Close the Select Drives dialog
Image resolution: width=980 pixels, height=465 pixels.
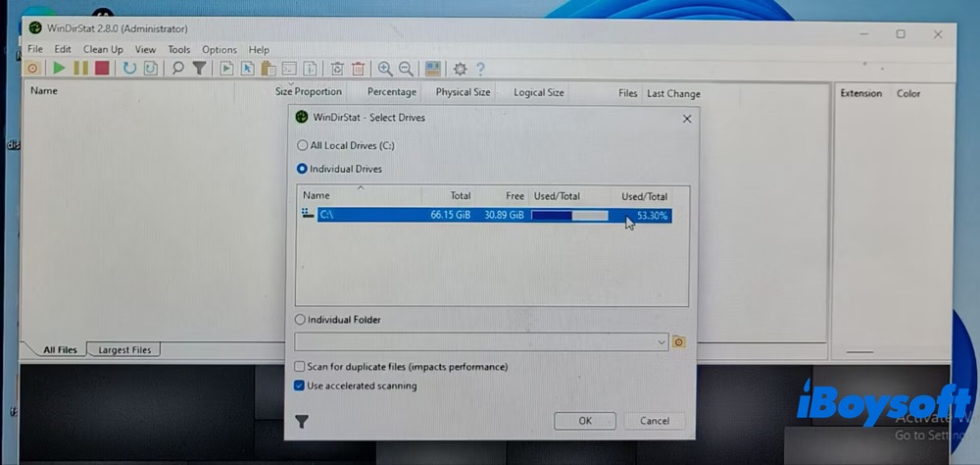687,119
